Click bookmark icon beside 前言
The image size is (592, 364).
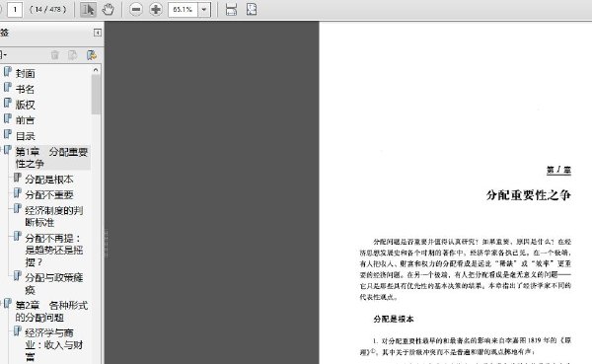click(8, 118)
